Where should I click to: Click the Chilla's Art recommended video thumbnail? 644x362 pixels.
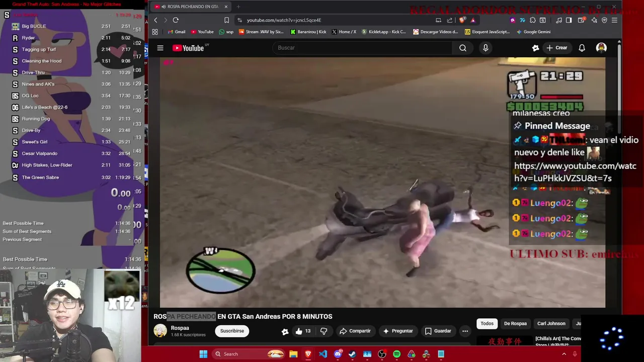504,340
